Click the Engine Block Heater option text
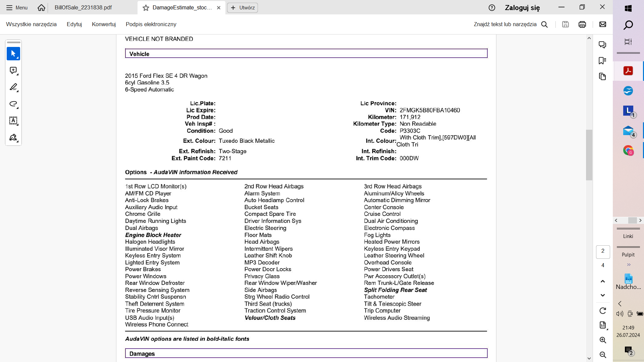644x362 pixels. pyautogui.click(x=153, y=235)
